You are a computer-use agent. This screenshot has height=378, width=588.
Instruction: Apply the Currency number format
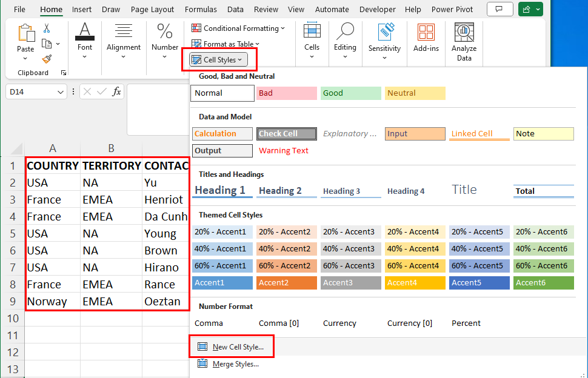click(x=339, y=323)
